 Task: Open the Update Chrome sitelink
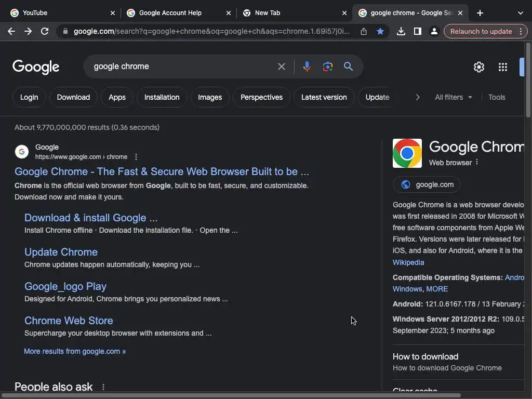tap(61, 252)
